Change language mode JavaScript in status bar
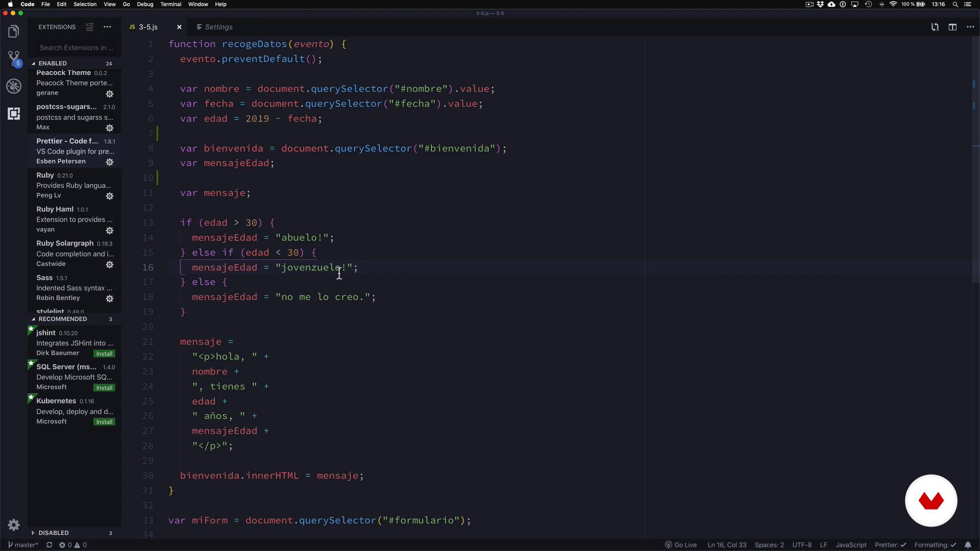980x551 pixels. point(851,545)
